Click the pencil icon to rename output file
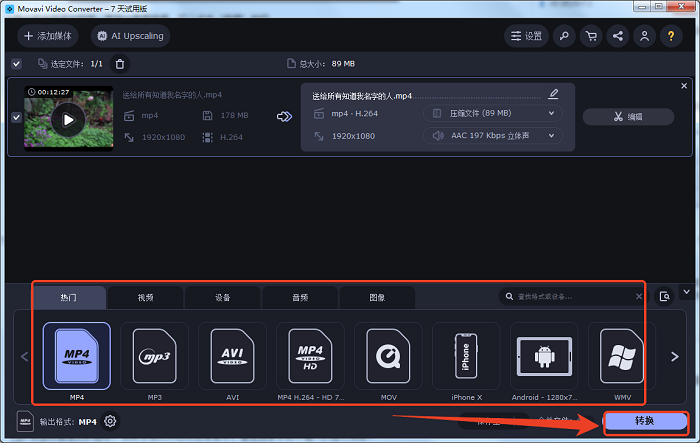 (x=553, y=94)
